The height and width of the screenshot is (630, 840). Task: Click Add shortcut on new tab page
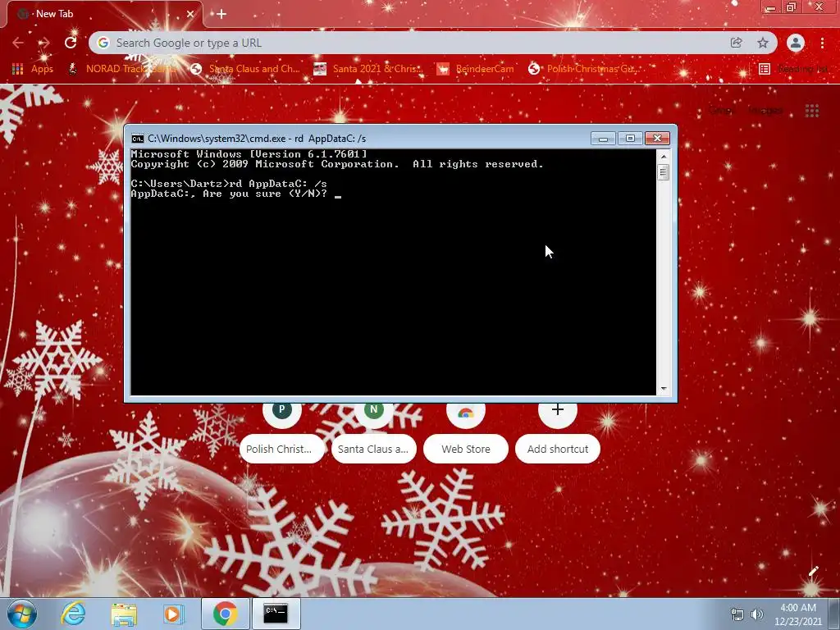[558, 433]
